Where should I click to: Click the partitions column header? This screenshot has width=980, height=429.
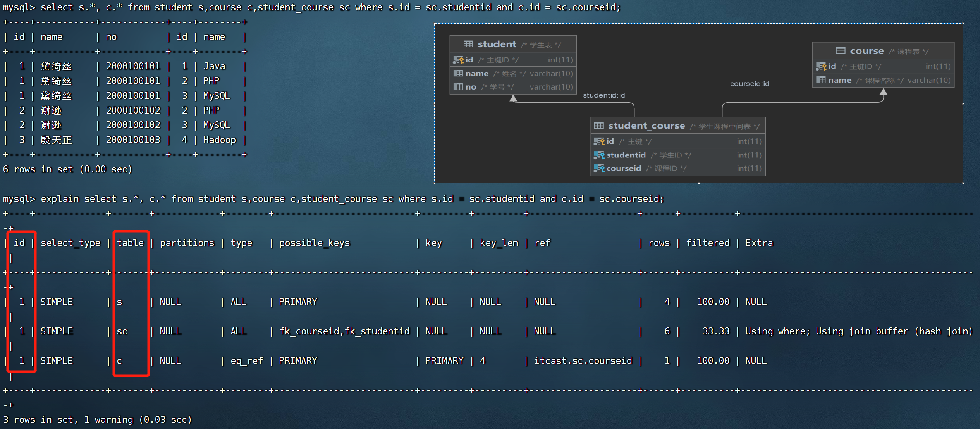(x=187, y=243)
